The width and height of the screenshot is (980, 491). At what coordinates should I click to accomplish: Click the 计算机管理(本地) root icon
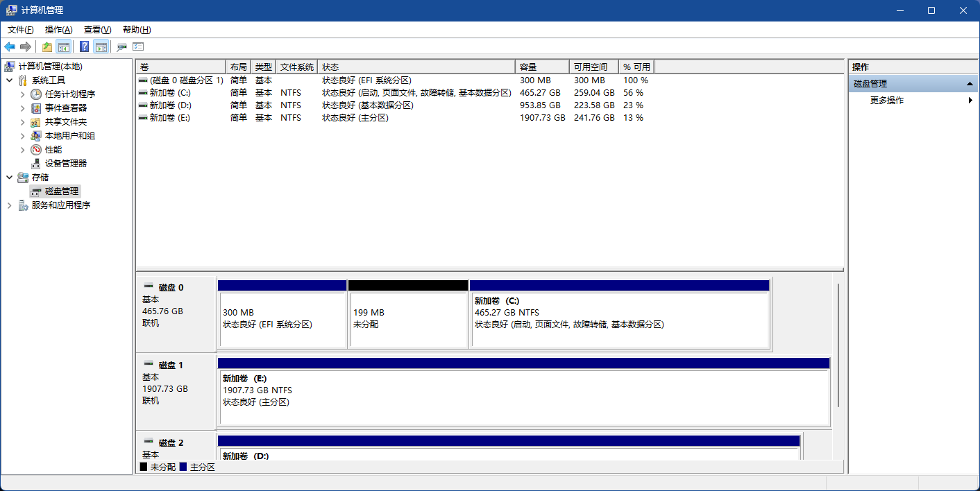pyautogui.click(x=10, y=67)
